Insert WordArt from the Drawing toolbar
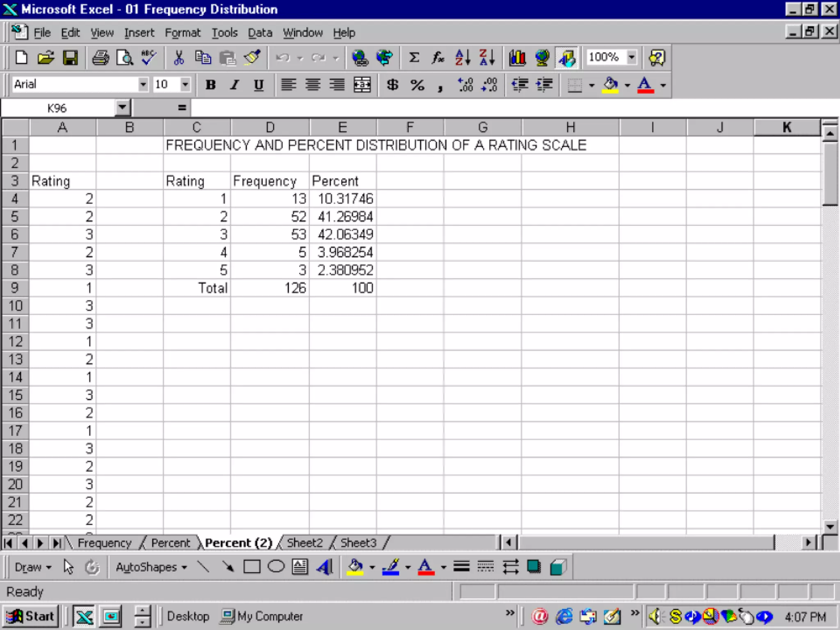 pos(324,567)
